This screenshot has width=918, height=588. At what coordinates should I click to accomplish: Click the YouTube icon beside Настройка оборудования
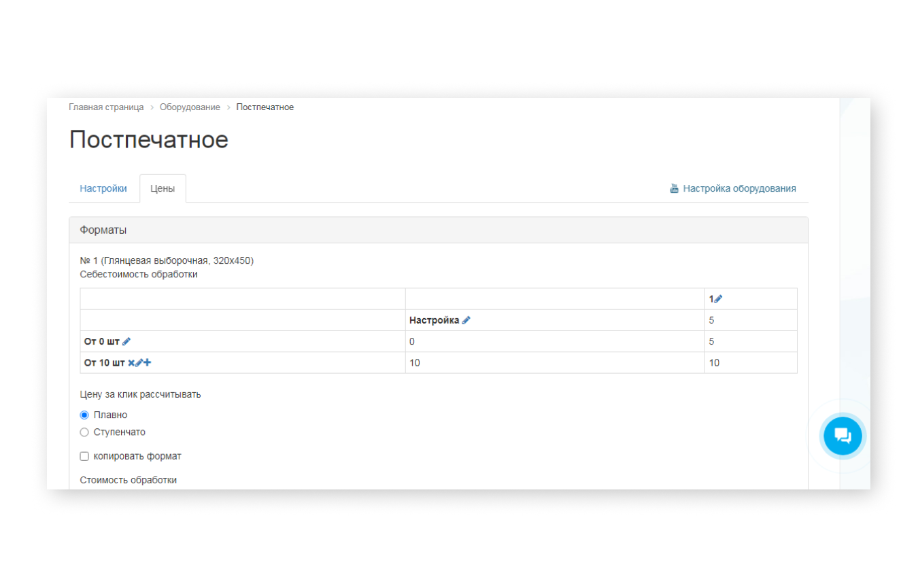coord(674,188)
